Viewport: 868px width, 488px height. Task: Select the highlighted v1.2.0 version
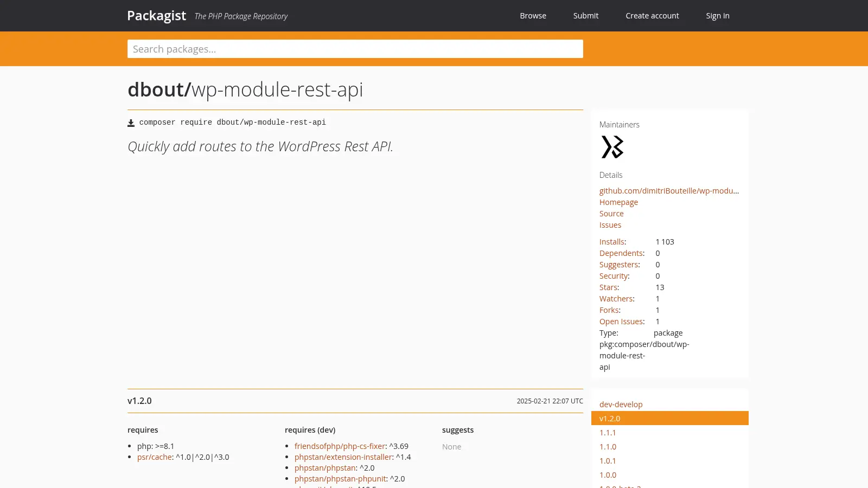click(670, 419)
